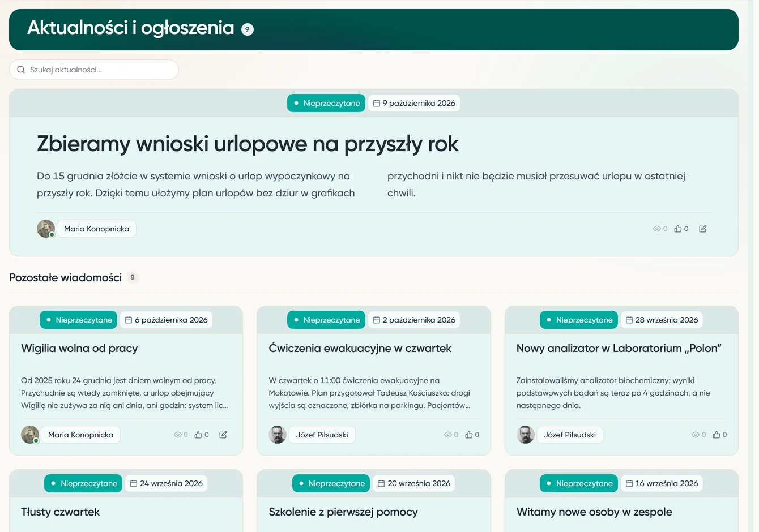Toggle Nieprzeczytane on "Ćwiczenia ewakuacyjne w czwartek"
The height and width of the screenshot is (532, 759).
[x=326, y=320]
